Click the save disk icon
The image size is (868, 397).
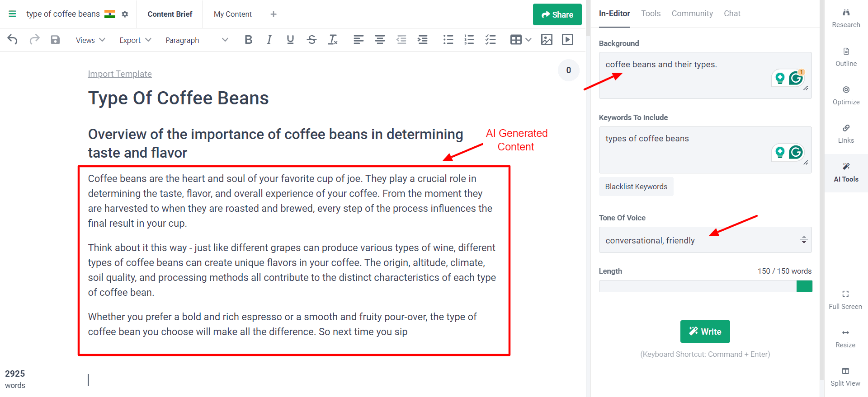(x=55, y=40)
